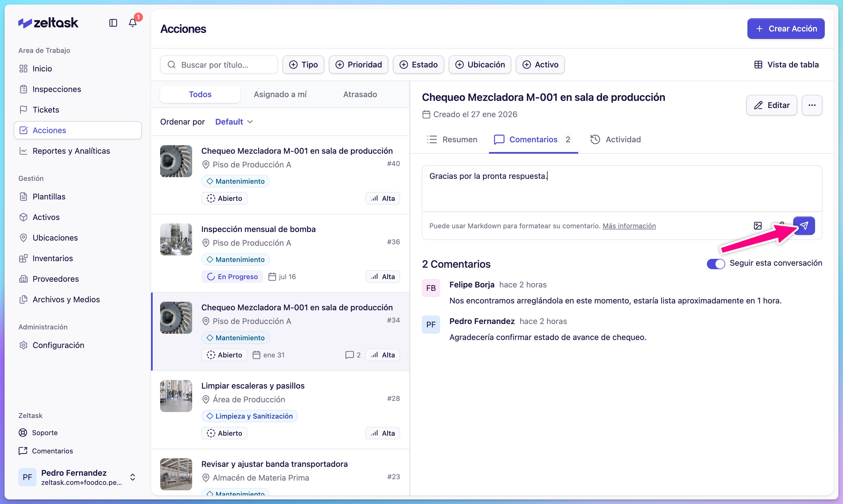Click the Editar button
The height and width of the screenshot is (504, 843).
coord(771,105)
